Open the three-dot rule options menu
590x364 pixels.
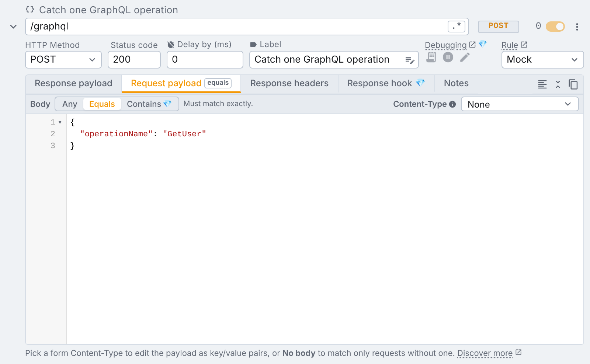[x=577, y=27]
